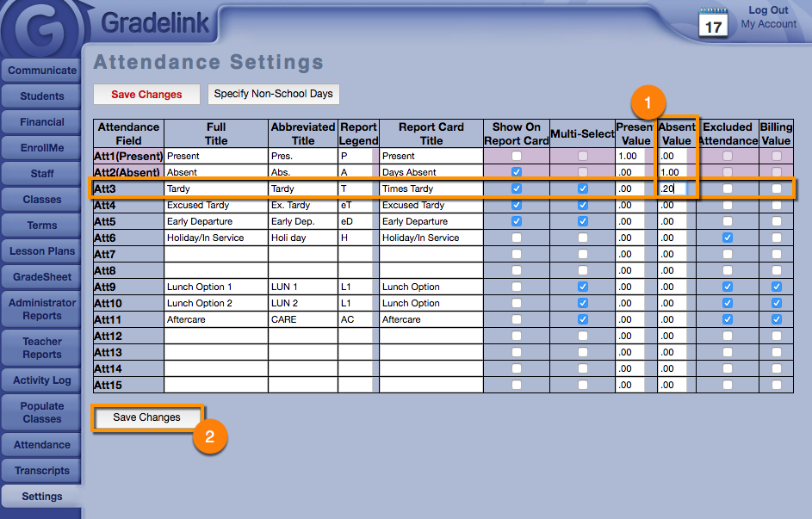The height and width of the screenshot is (519, 812).
Task: Click Absent Value field for Att3
Action: 673,188
